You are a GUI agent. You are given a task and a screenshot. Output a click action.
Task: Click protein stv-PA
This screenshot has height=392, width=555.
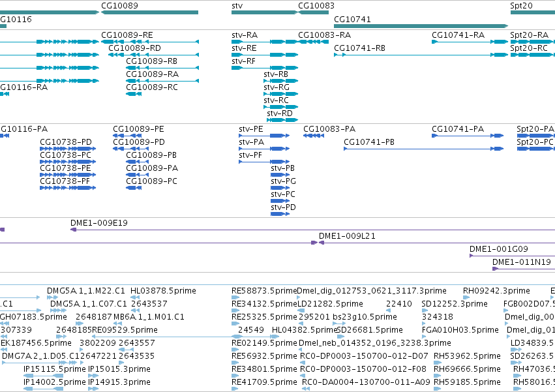pyautogui.click(x=264, y=149)
